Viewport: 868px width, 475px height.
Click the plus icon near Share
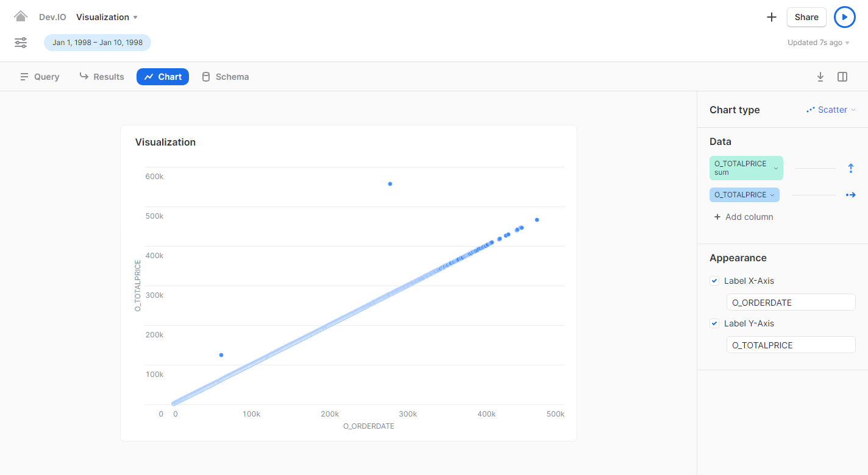pos(771,17)
